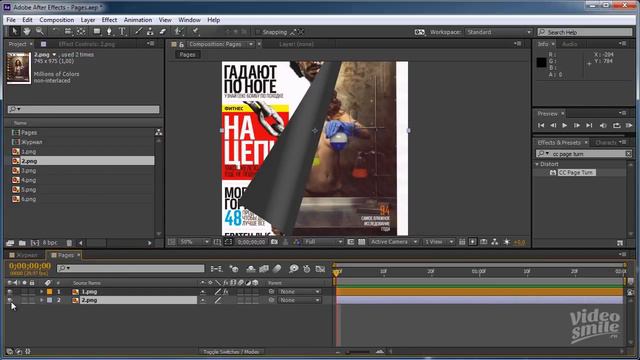Image resolution: width=640 pixels, height=360 pixels.
Task: Click the current time indicator marker
Action: (337, 272)
